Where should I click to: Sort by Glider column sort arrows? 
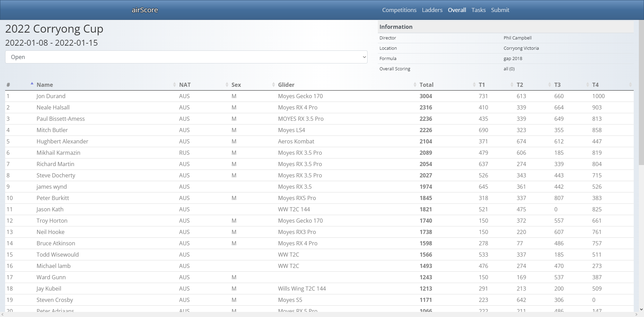click(415, 85)
